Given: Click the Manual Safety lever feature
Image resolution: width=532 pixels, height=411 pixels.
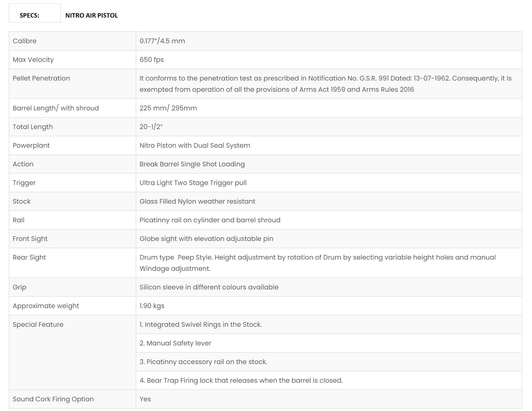Looking at the screenshot, I should point(176,343).
